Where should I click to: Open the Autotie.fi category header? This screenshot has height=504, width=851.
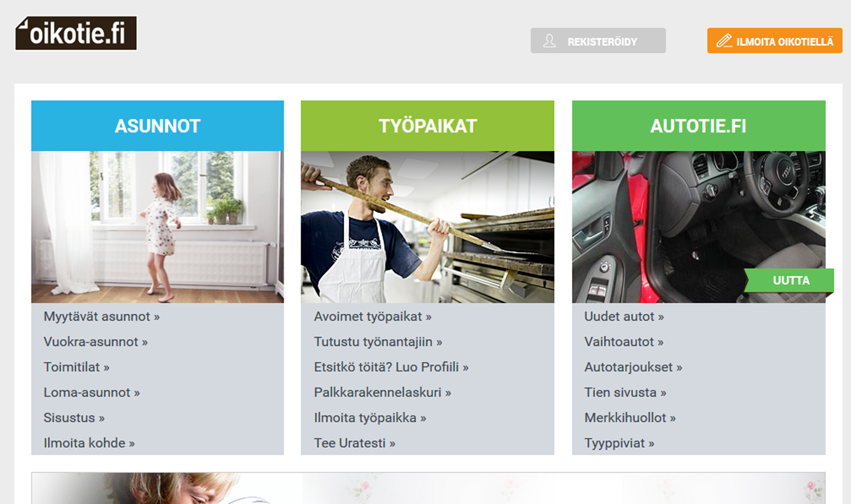tap(699, 126)
